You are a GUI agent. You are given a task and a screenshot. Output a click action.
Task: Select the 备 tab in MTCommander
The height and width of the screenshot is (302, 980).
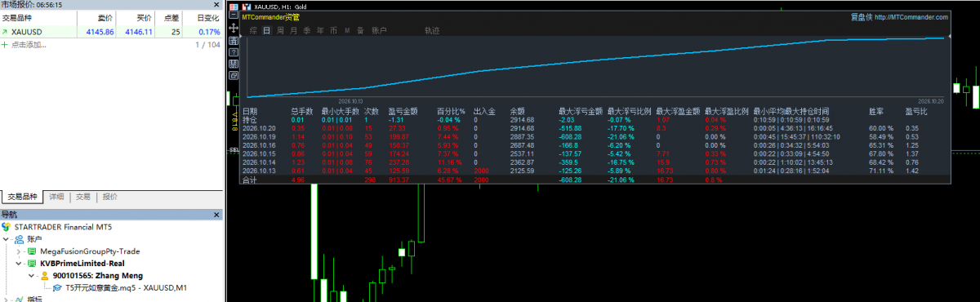point(360,30)
